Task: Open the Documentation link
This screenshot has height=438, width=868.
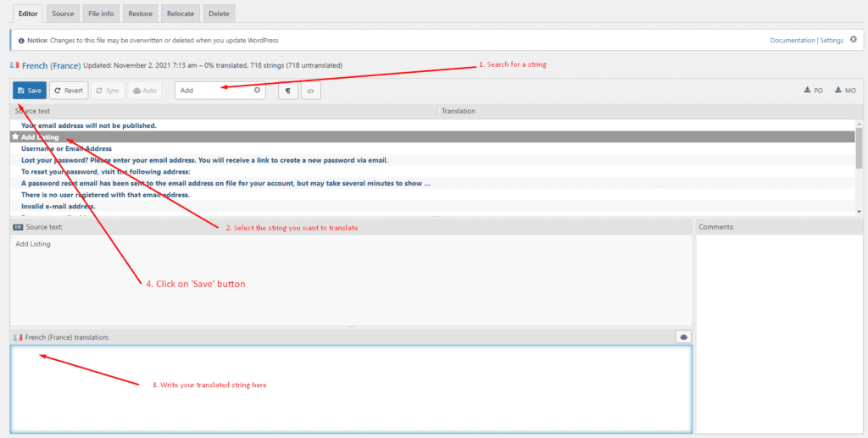Action: coord(792,41)
